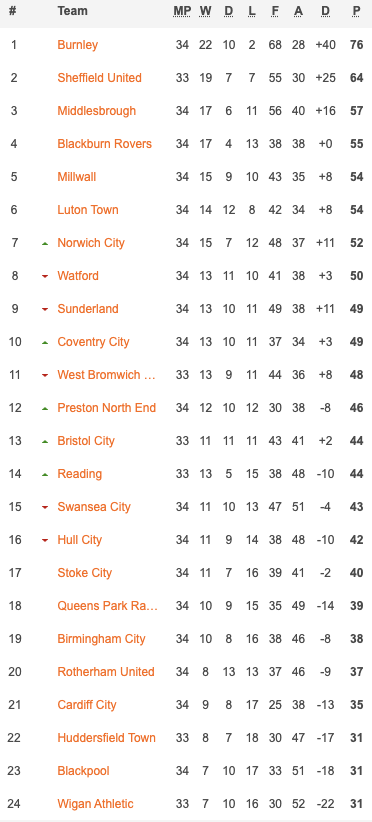Click the red down arrow beside Watford
Image resolution: width=372 pixels, height=822 pixels.
(45, 276)
